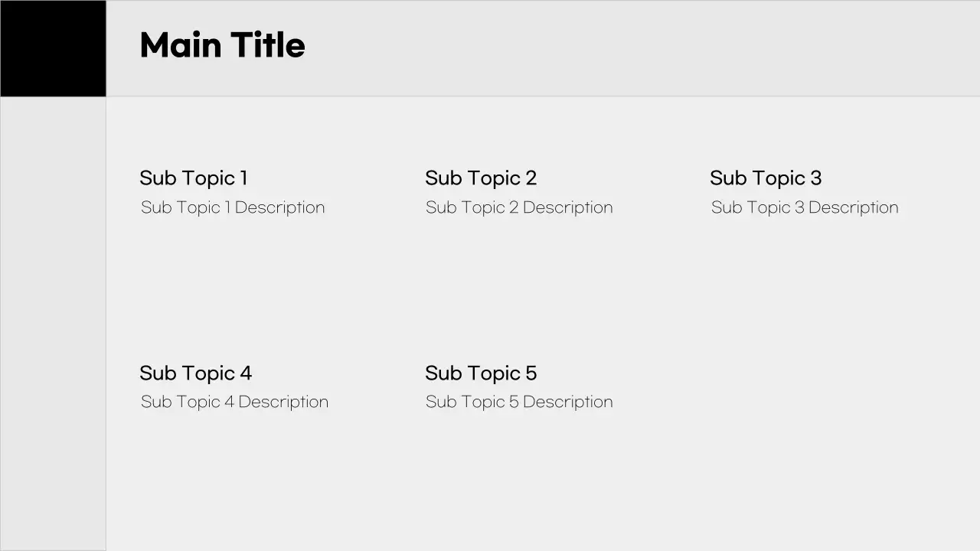Click the word "Description" under Sub Topic 4
Screen dimensions: 980x551
point(283,402)
